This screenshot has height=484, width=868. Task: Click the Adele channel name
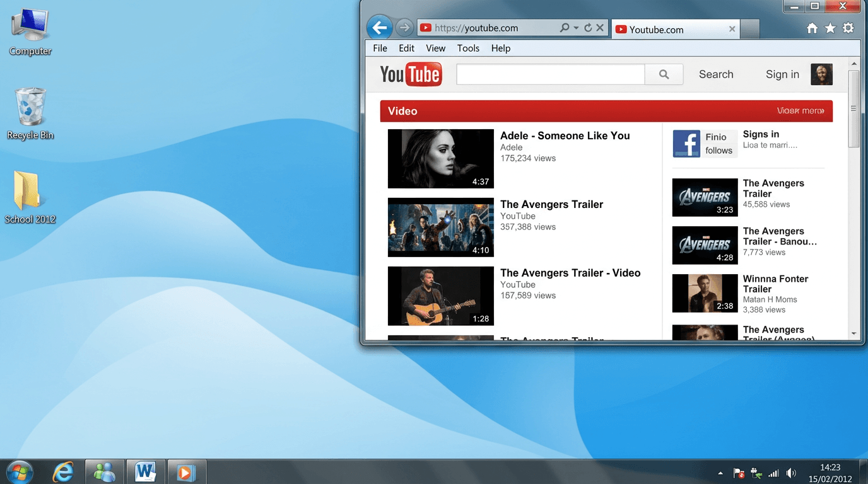512,147
